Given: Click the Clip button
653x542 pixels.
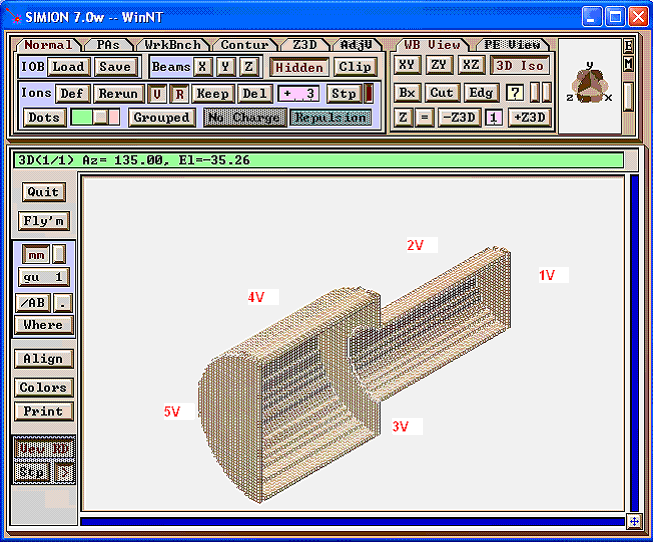Looking at the screenshot, I should (x=355, y=67).
